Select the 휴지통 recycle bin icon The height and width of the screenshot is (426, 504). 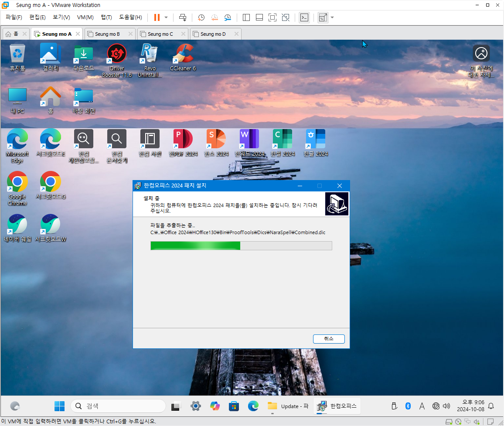17,58
